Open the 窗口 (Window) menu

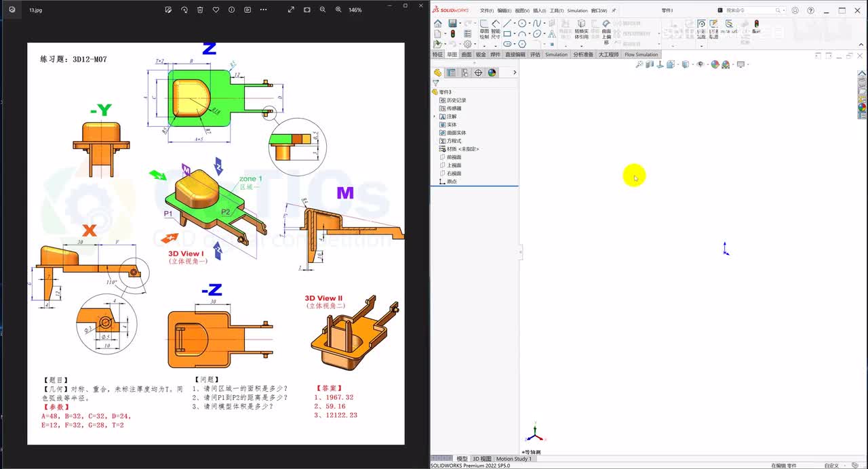pyautogui.click(x=599, y=11)
